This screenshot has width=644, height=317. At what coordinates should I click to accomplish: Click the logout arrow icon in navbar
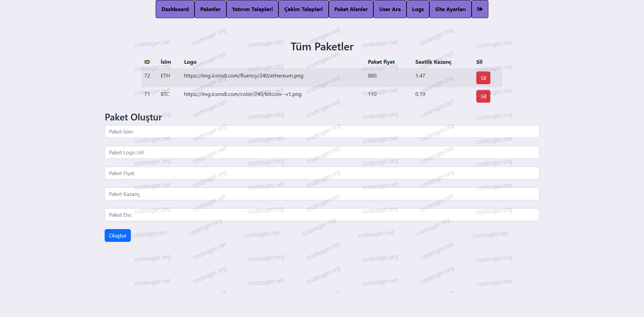480,9
